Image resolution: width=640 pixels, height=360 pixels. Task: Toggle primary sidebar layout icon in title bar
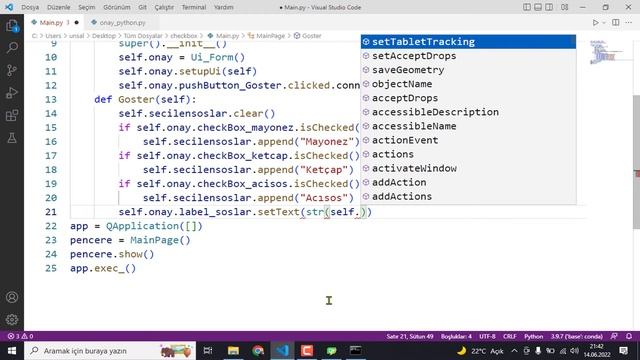point(527,7)
